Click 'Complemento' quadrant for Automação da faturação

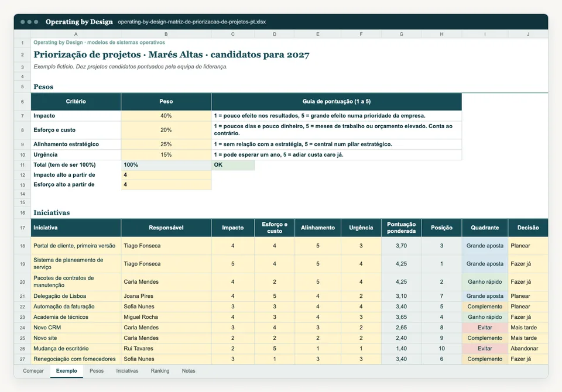tap(485, 307)
